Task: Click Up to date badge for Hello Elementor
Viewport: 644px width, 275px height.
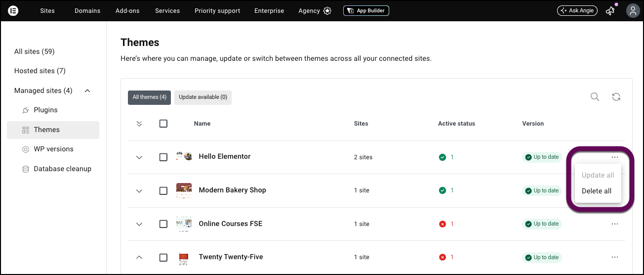Action: pos(542,157)
